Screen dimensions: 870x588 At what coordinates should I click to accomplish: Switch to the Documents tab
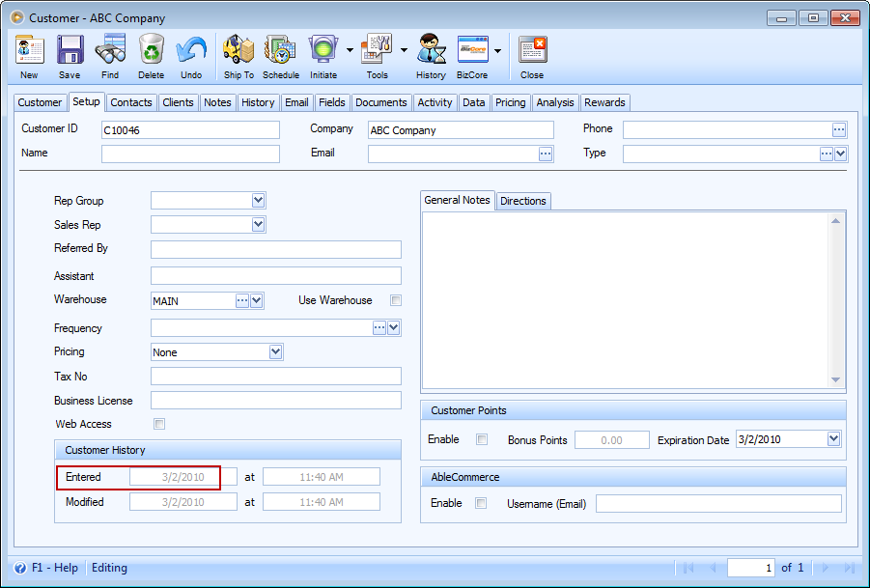[x=381, y=102]
